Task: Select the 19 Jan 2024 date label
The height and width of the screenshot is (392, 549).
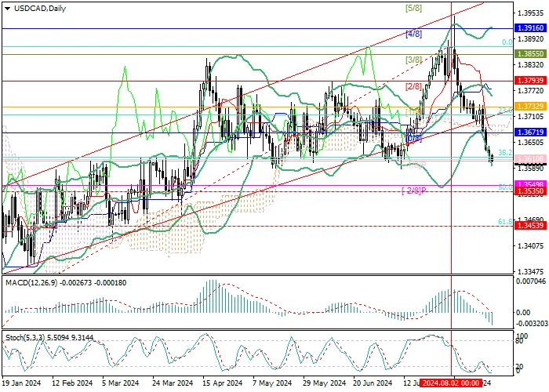Action: pos(21,383)
